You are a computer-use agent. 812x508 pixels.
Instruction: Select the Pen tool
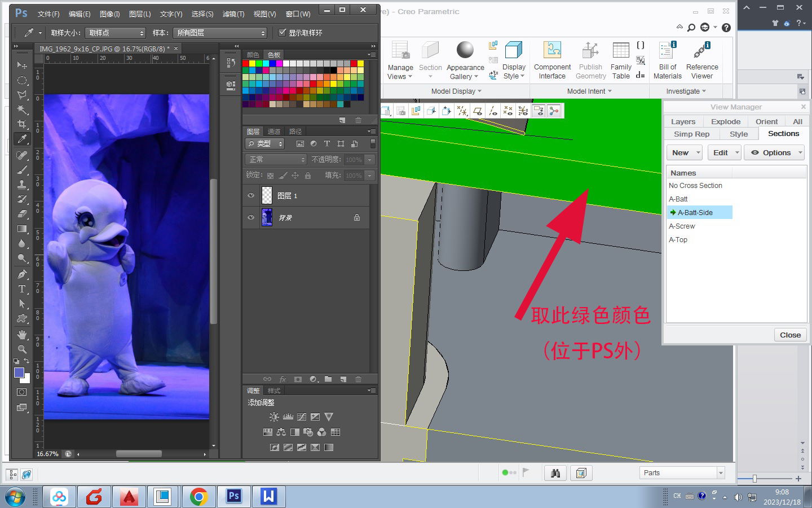click(22, 274)
